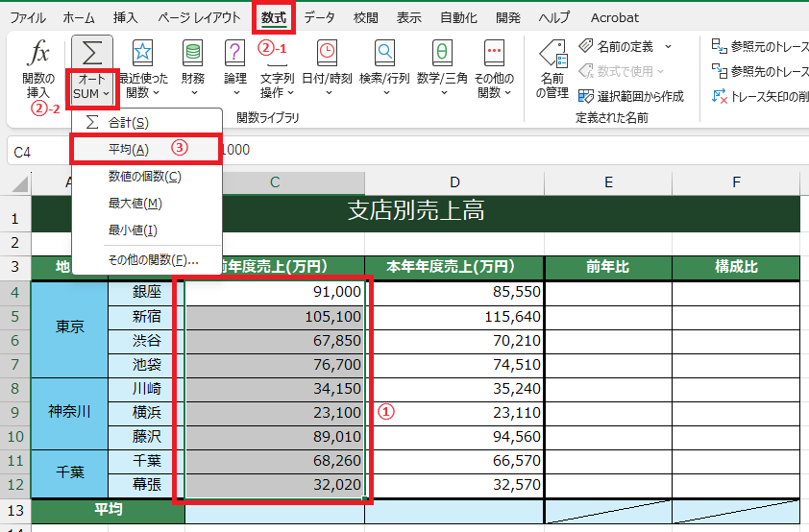Image resolution: width=809 pixels, height=532 pixels.
Task: Click the 構成比 header cell
Action: click(736, 267)
